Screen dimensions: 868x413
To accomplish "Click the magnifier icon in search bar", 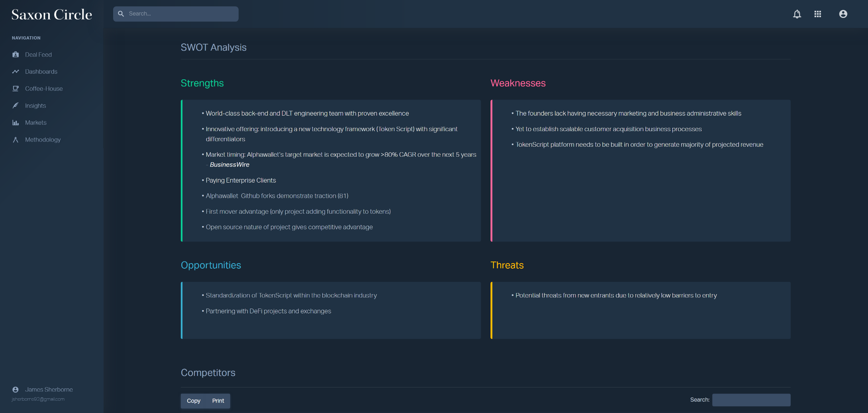I will [x=121, y=14].
